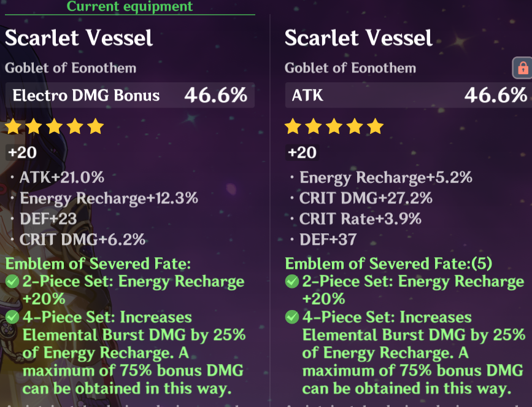The image size is (532, 407).
Task: Click the five-star rating of the current equipment
Action: pyautogui.click(x=55, y=127)
